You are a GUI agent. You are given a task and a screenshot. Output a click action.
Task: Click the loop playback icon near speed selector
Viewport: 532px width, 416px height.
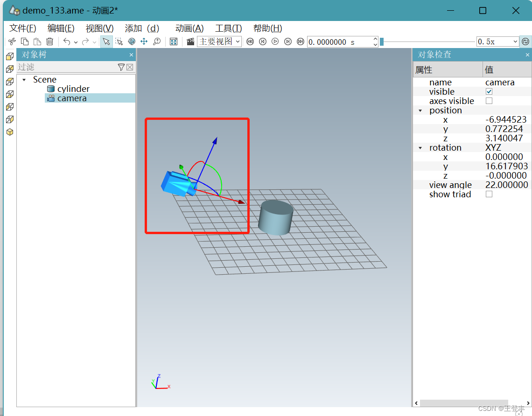pyautogui.click(x=526, y=42)
